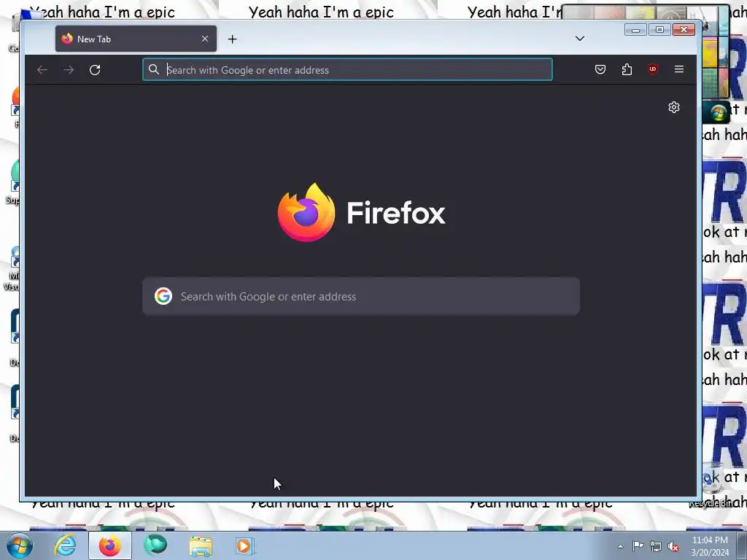Maximize the Firefox window
The width and height of the screenshot is (747, 560).
coord(659,30)
